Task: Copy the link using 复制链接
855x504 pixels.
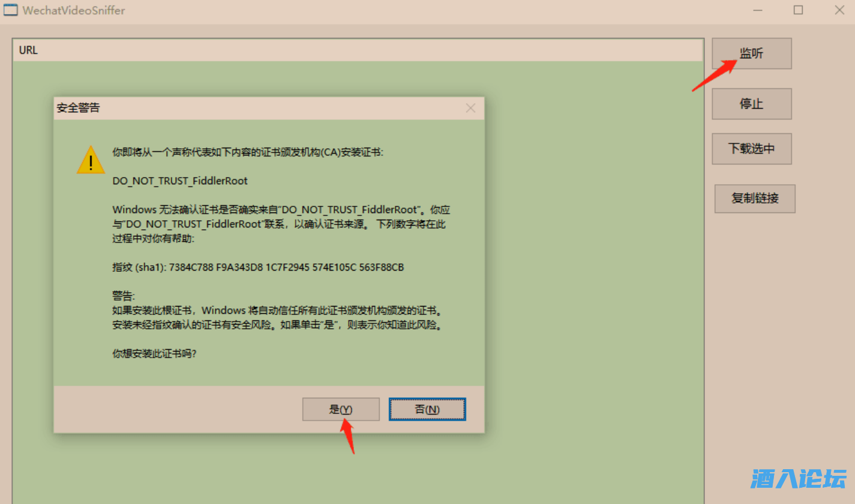Action: (x=755, y=199)
